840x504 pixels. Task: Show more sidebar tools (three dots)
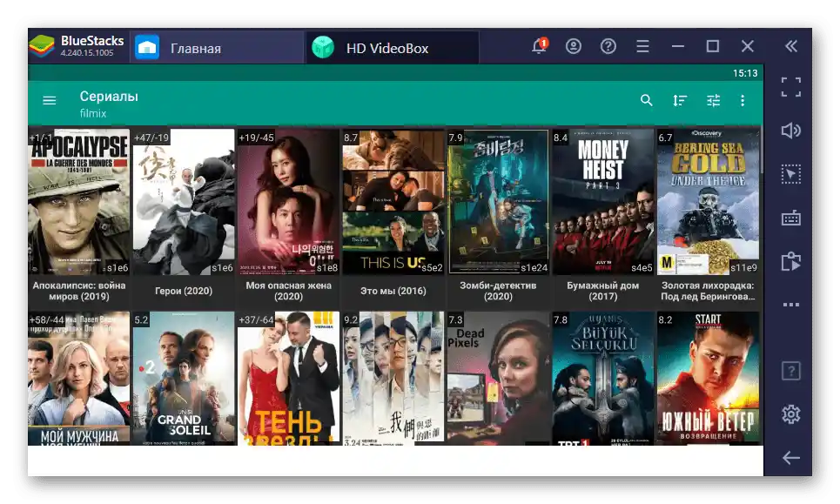pyautogui.click(x=791, y=305)
